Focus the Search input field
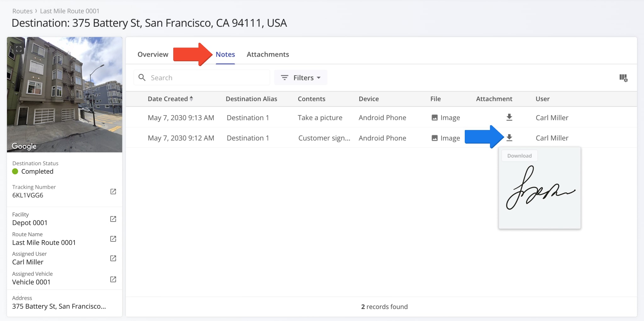 pos(208,78)
